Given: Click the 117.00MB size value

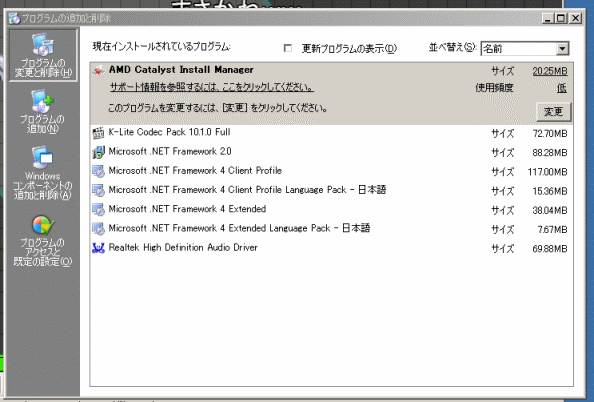Looking at the screenshot, I should (547, 172).
